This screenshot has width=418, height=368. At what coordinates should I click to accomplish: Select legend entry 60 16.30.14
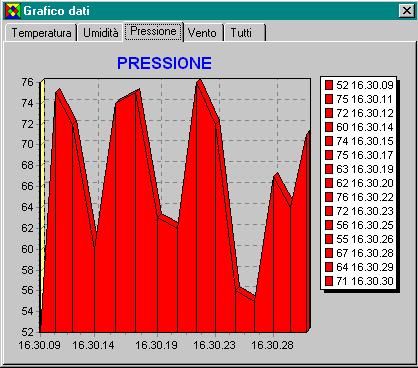359,127
